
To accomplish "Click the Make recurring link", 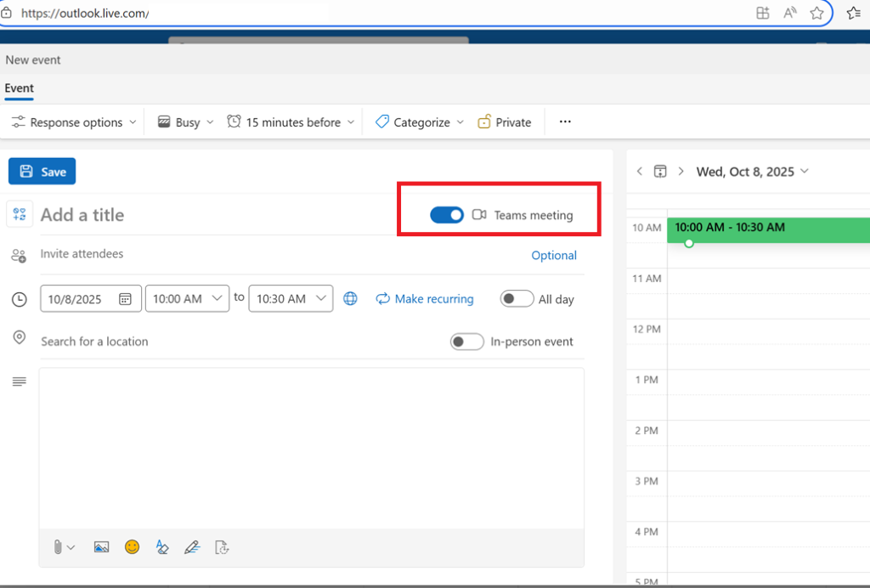I will 425,299.
